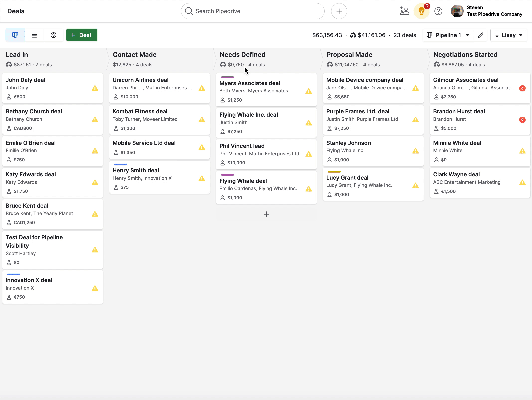
Task: Click the Brandon Hurst deal overdue red icon
Action: [522, 120]
